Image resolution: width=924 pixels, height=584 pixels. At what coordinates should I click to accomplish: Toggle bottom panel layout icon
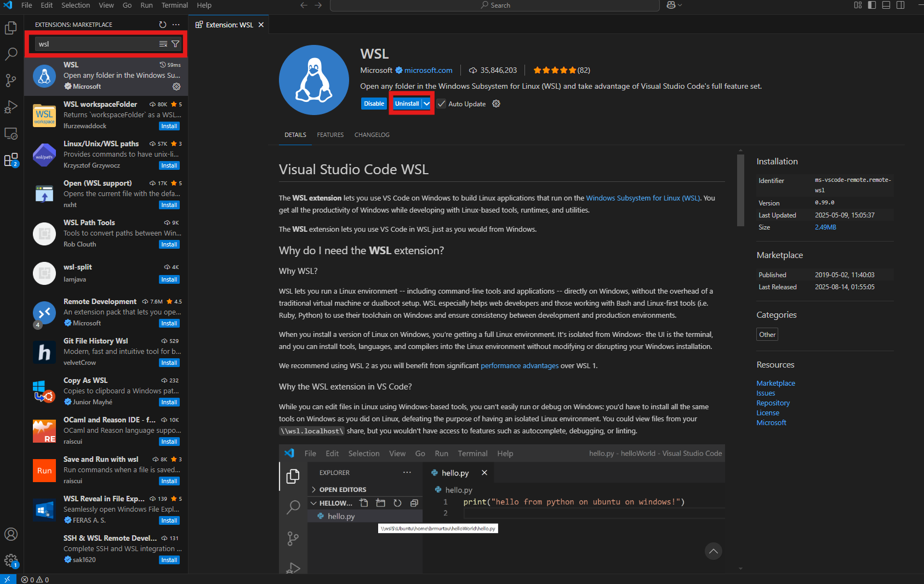pyautogui.click(x=886, y=5)
